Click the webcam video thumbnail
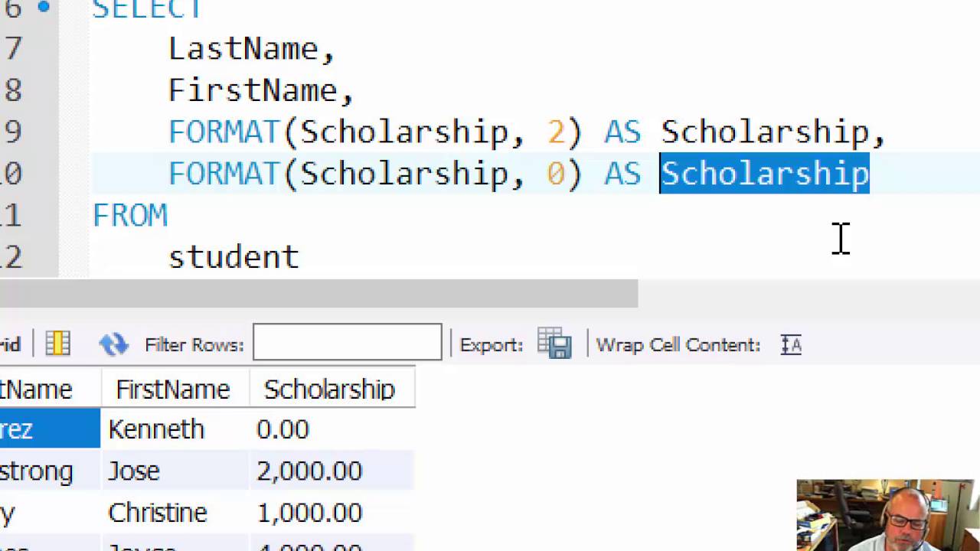 887,515
